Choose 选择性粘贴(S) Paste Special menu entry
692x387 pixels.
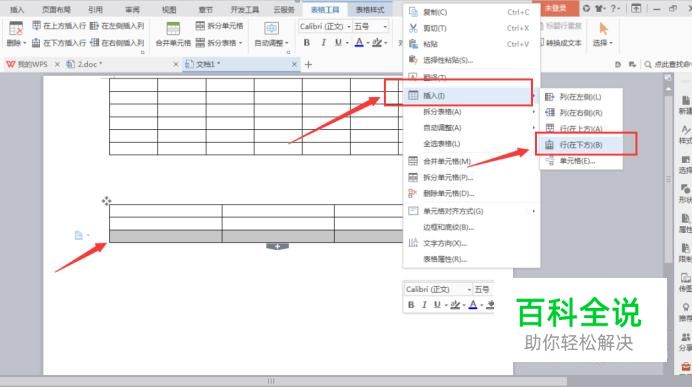click(470, 60)
